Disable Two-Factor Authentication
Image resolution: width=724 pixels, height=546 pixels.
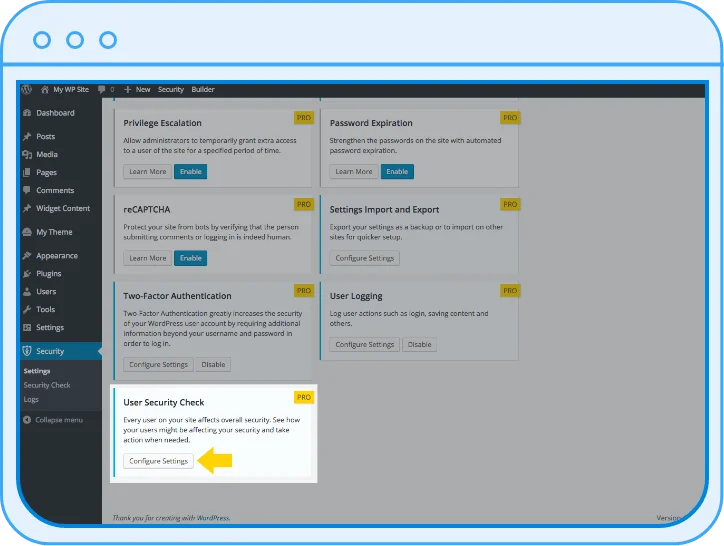pos(213,364)
